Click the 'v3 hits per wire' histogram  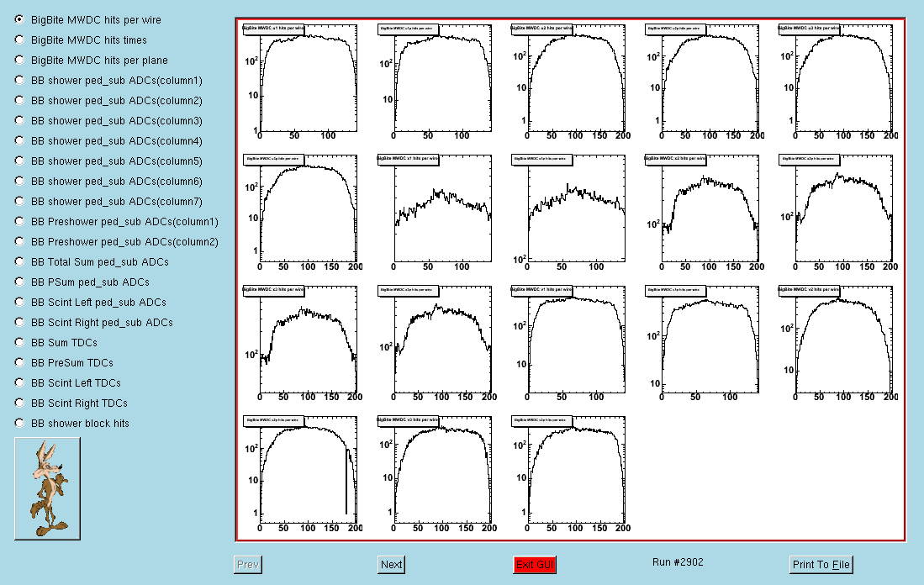coord(442,470)
